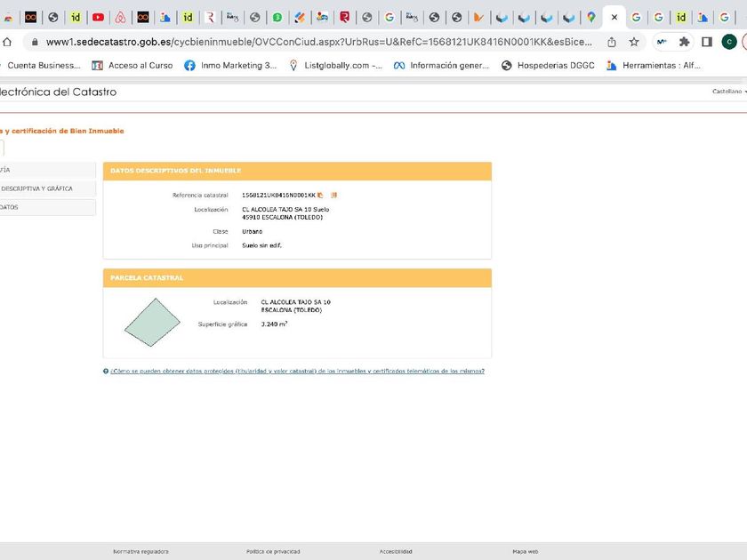Click the parcel shape thumbnail
The width and height of the screenshot is (747, 560).
[x=151, y=322]
